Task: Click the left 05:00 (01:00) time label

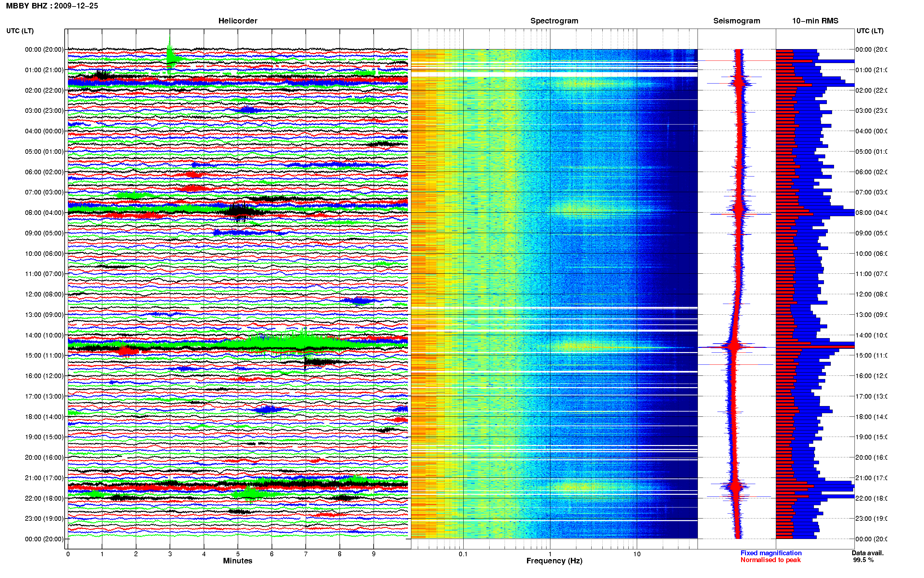Action: [x=44, y=151]
